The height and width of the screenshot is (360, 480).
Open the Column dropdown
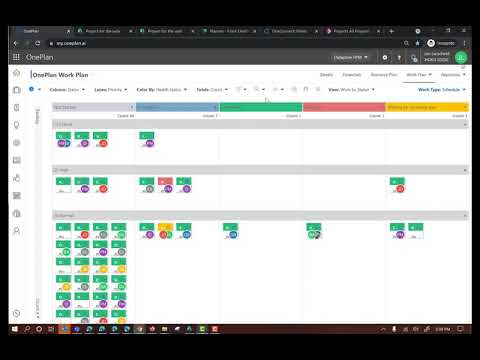tap(67, 90)
